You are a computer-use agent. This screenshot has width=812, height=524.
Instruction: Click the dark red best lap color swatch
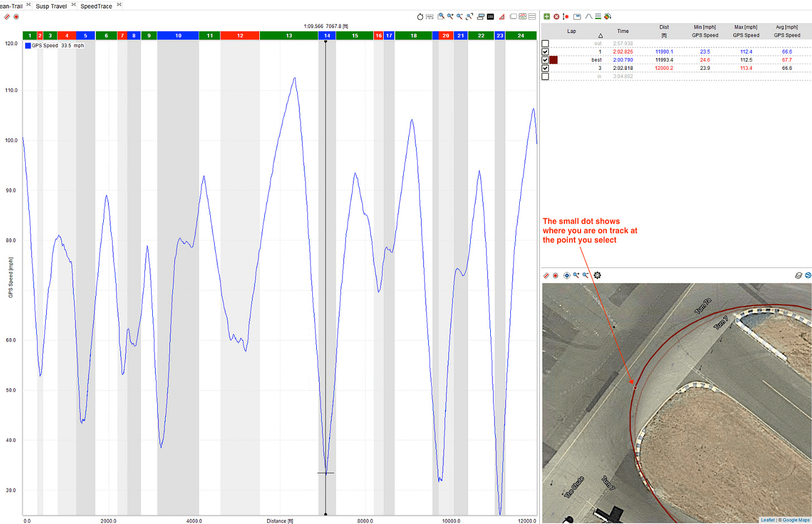pyautogui.click(x=554, y=60)
